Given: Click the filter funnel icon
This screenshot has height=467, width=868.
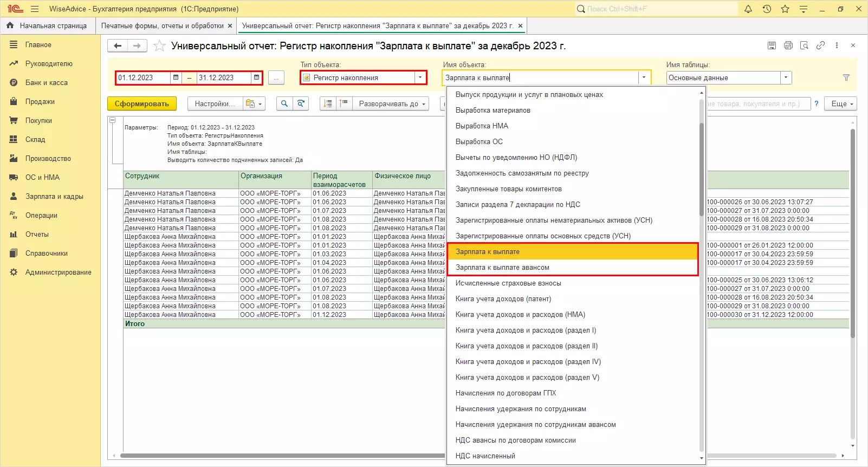Looking at the screenshot, I should 846,78.
